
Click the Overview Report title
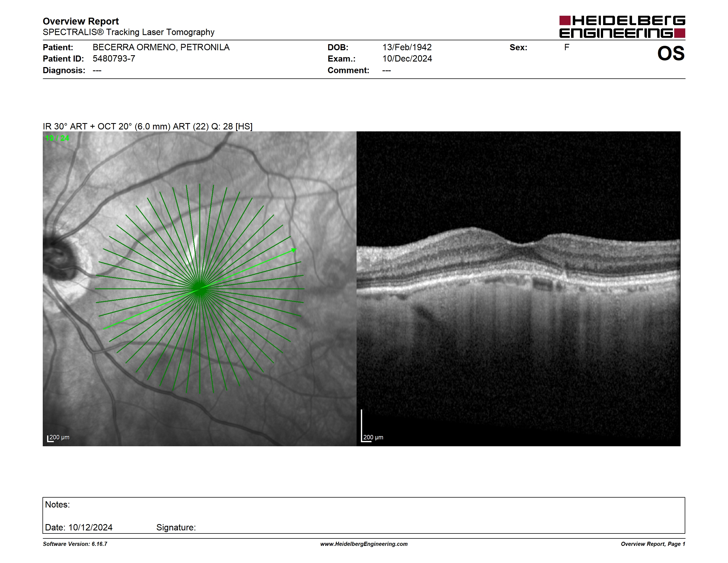[81, 21]
